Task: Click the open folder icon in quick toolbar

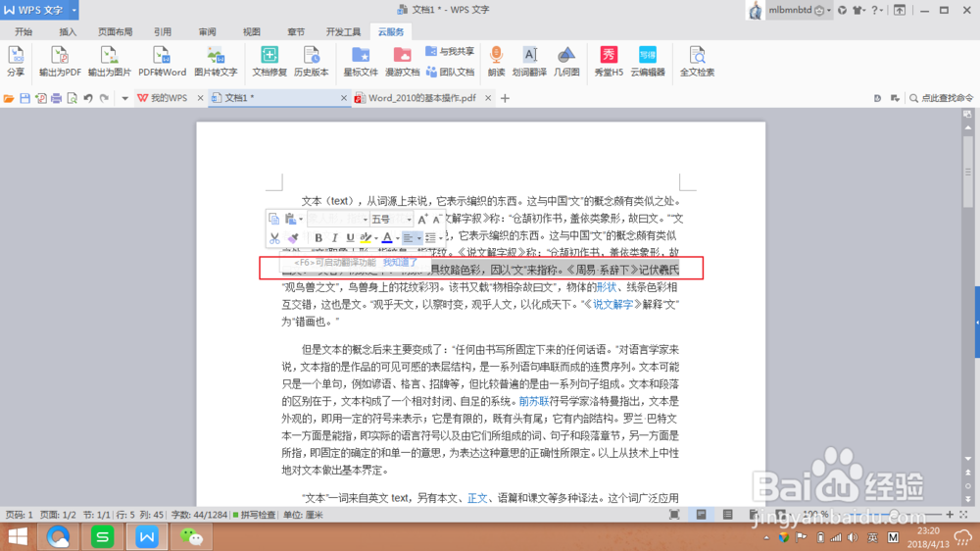Action: (9, 98)
